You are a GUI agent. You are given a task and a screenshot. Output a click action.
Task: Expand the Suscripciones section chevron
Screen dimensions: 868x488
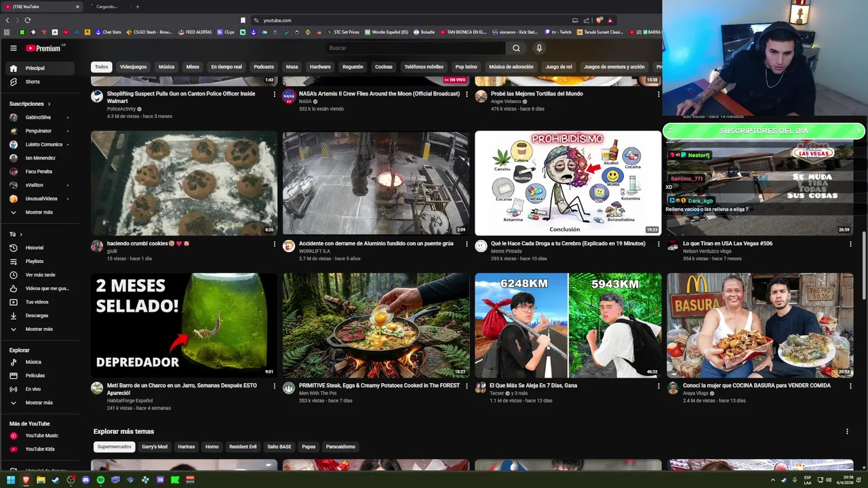[x=49, y=104]
